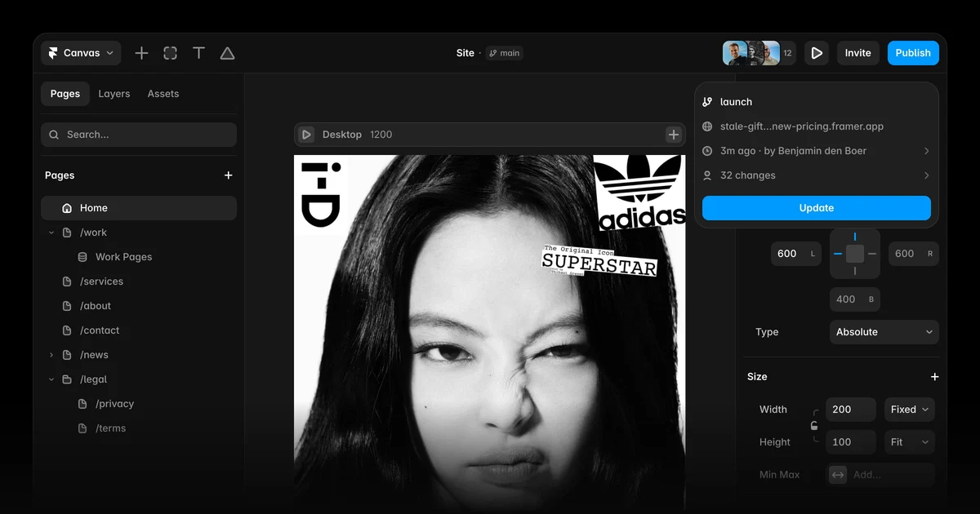Open the Canvas mode dropdown
Viewport: 980px width, 514px height.
click(81, 53)
